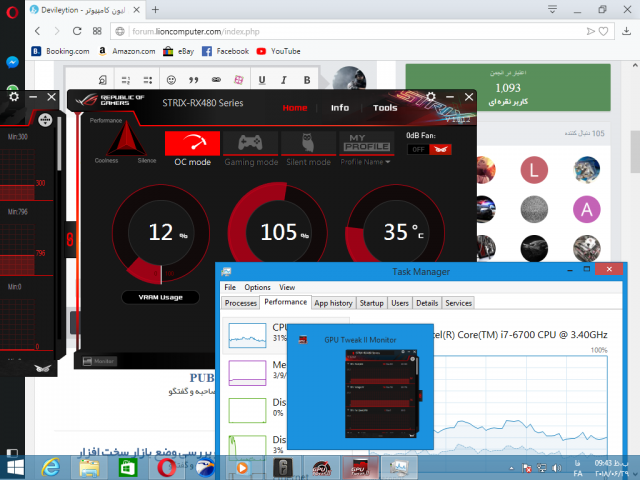Open GPU Tweak settings gear icon
The height and width of the screenshot is (480, 640).
pos(431,97)
